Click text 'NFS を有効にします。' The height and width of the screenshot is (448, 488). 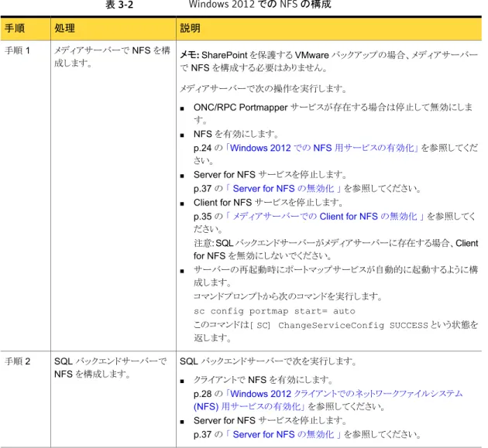pyautogui.click(x=236, y=134)
